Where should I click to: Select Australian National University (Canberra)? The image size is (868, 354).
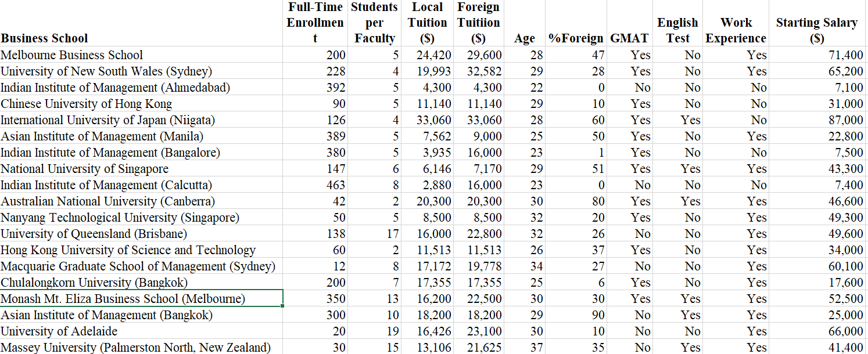click(142, 201)
